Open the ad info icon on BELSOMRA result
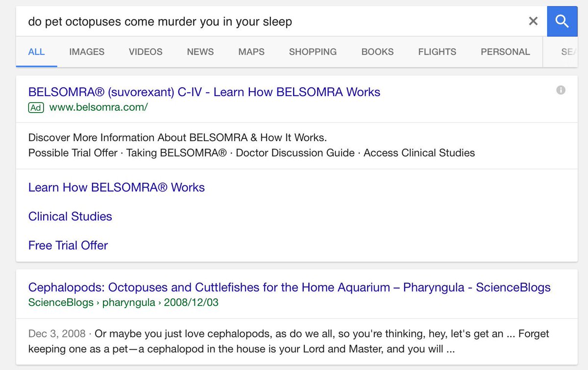Viewport: 588px width, 370px height. 561,90
